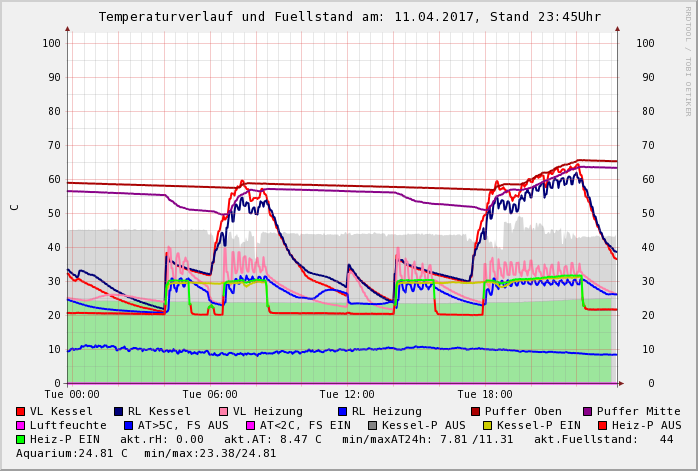Viewport: 698px width, 471px height.
Task: Select the purple Puffer Mitte legend swatch
Action: click(587, 411)
